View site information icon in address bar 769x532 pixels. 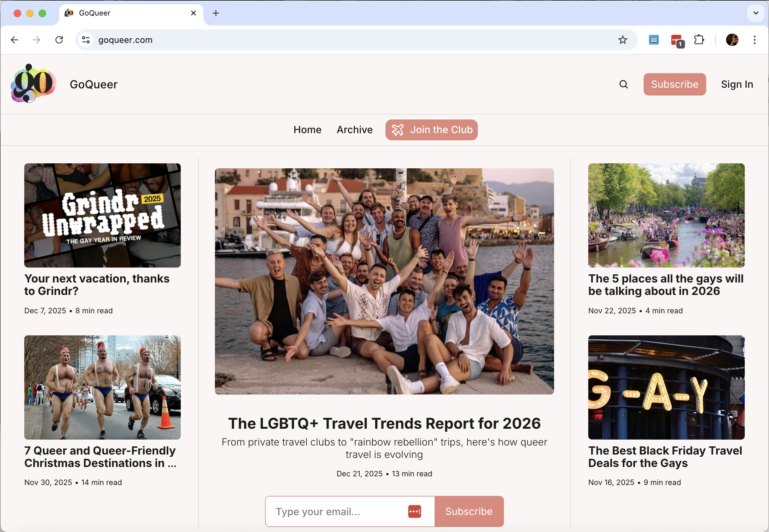pyautogui.click(x=86, y=40)
